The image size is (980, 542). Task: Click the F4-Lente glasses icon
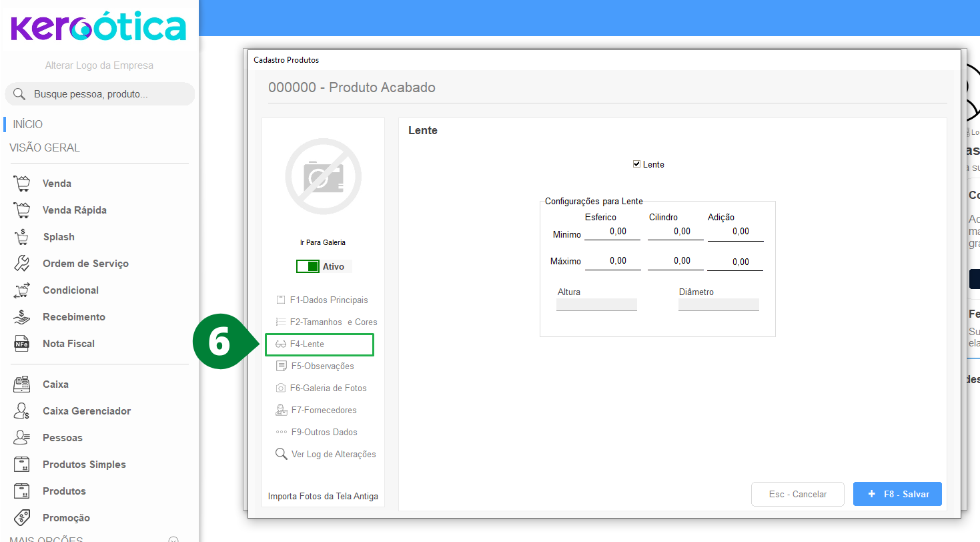[281, 344]
